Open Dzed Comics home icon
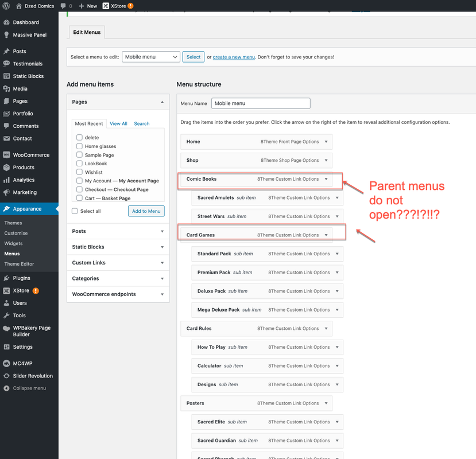The image size is (476, 459). (19, 6)
